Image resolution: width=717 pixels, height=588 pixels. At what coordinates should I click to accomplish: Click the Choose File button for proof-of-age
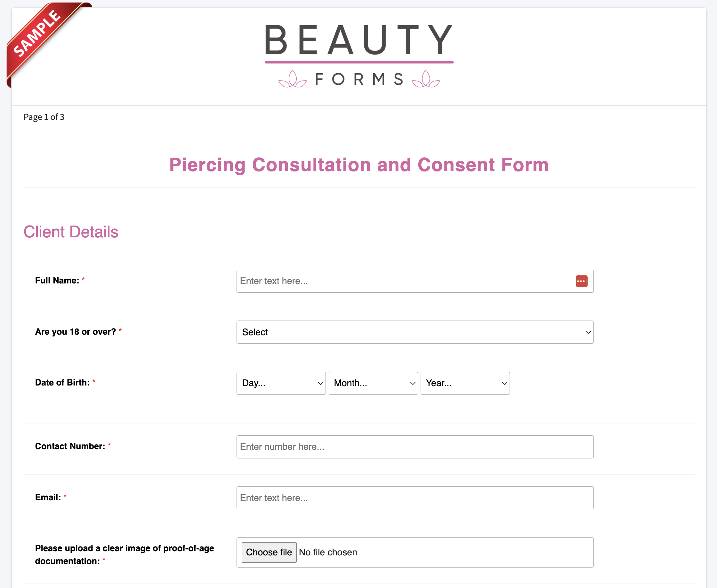point(269,552)
